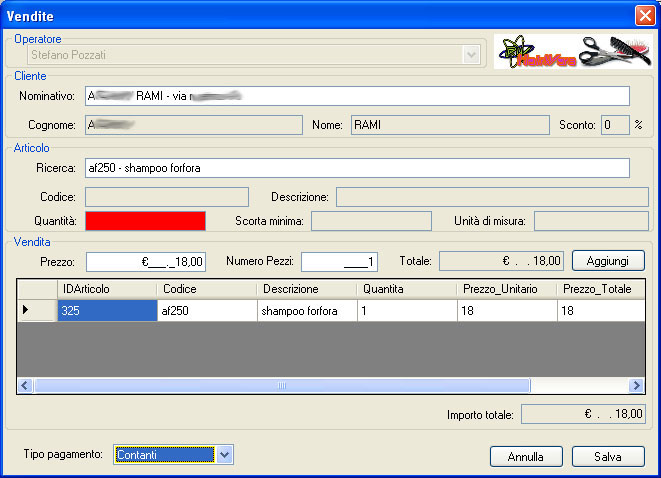The image size is (661, 478).
Task: Select the af250 code cell
Action: [x=207, y=311]
